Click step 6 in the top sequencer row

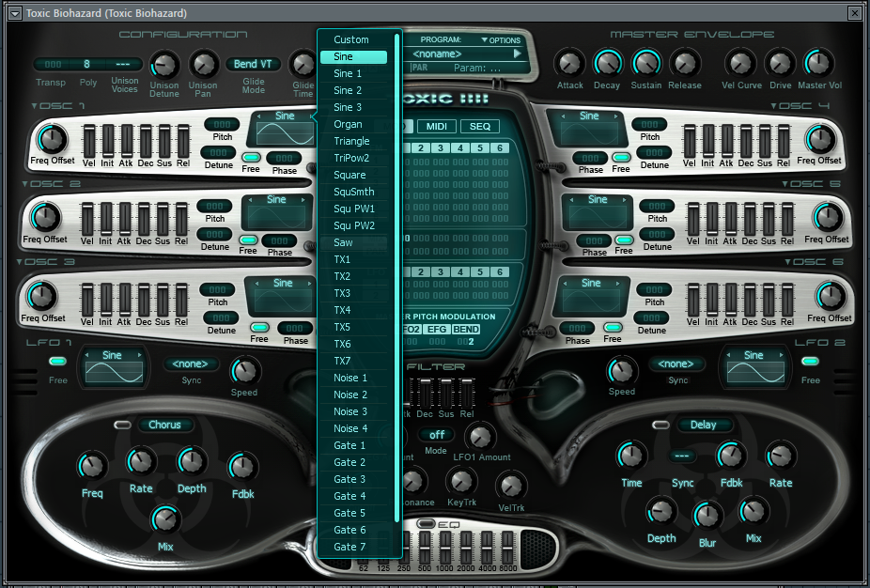click(x=500, y=148)
